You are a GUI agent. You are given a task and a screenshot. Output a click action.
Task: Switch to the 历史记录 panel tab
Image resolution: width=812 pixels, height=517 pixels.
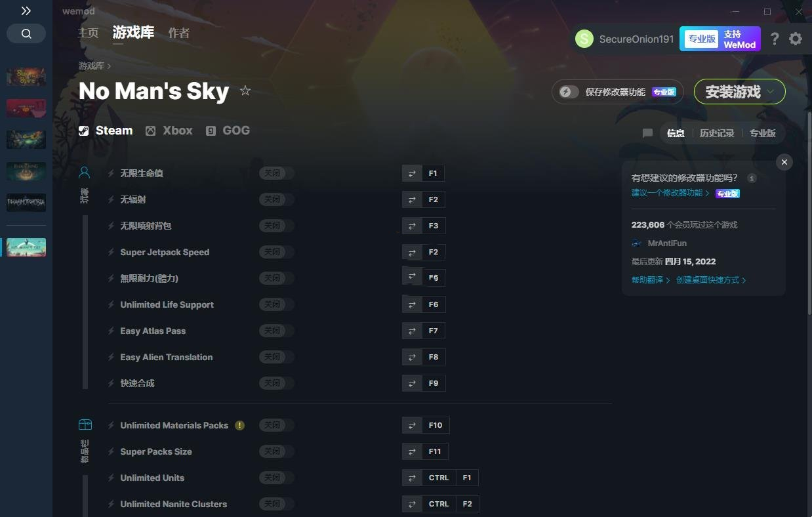pos(717,133)
